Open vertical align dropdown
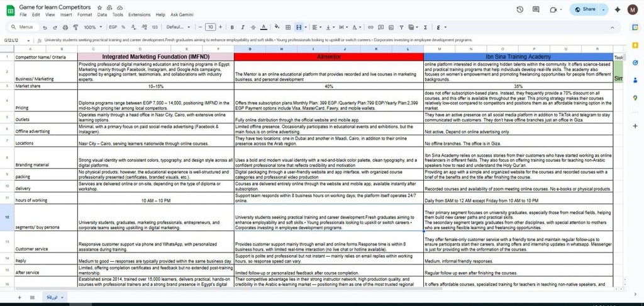Viewport: 644px width, 306px height. click(330, 27)
